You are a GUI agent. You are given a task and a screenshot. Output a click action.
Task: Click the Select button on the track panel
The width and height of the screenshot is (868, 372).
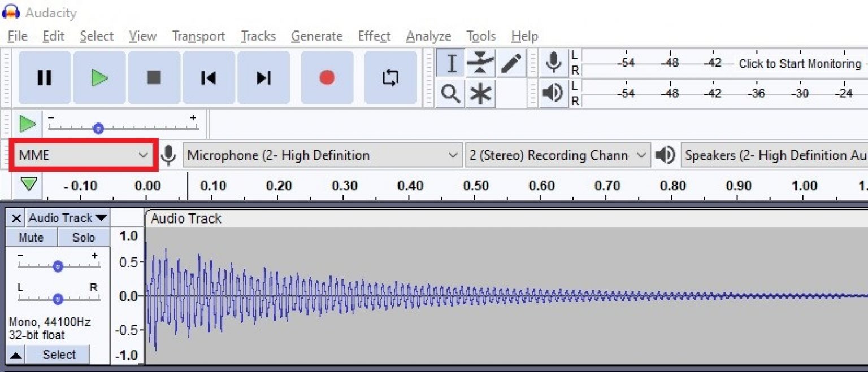click(58, 355)
